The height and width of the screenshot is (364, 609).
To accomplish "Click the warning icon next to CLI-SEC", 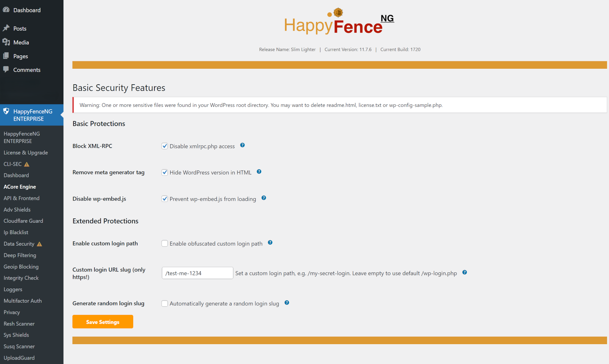I will 27,164.
